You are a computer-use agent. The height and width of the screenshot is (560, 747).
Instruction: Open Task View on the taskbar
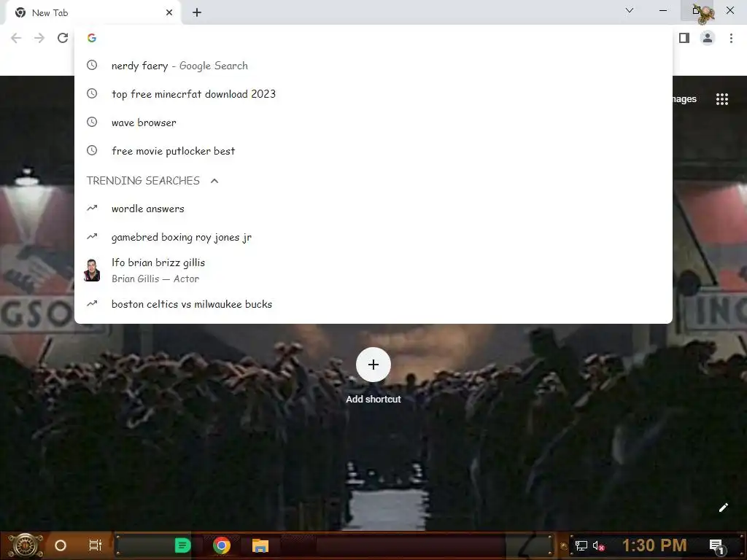(96, 545)
